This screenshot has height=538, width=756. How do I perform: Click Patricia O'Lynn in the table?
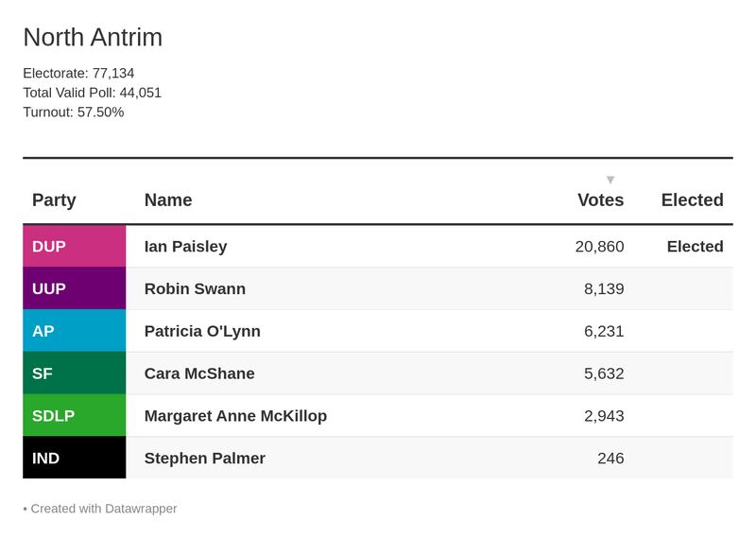(202, 331)
